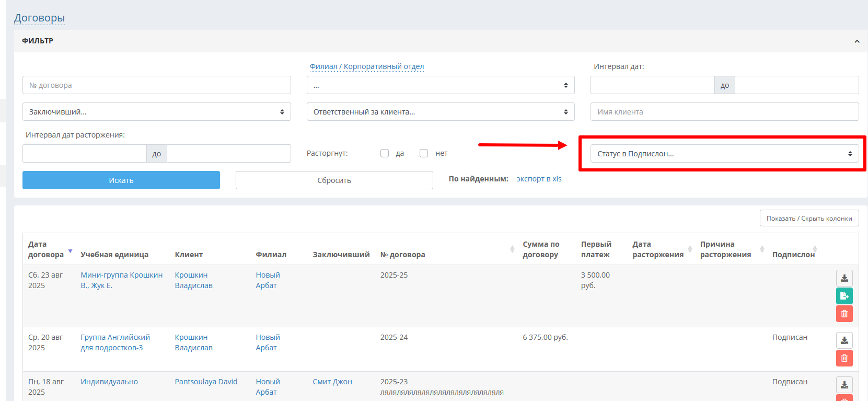Open the 'Ответственный за клиента' dropdown
This screenshot has width=868, height=401.
(440, 112)
